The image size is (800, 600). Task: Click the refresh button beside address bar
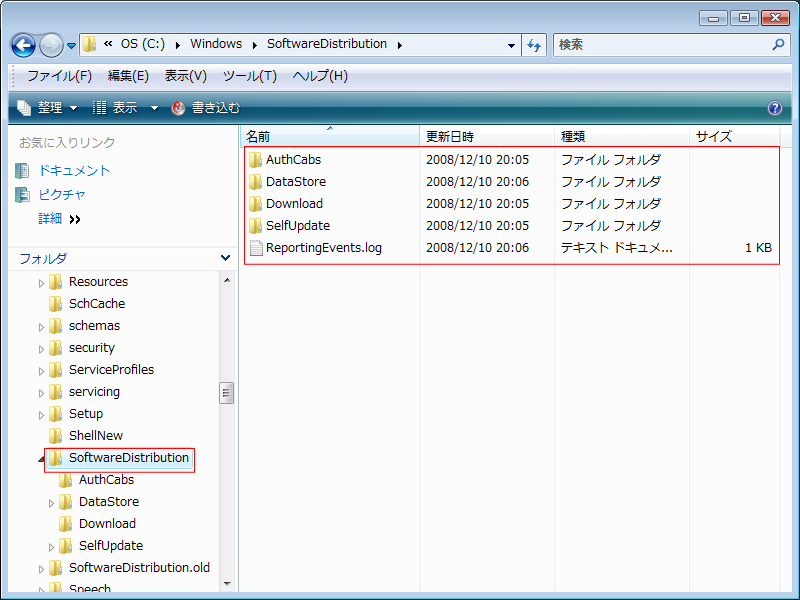point(534,45)
